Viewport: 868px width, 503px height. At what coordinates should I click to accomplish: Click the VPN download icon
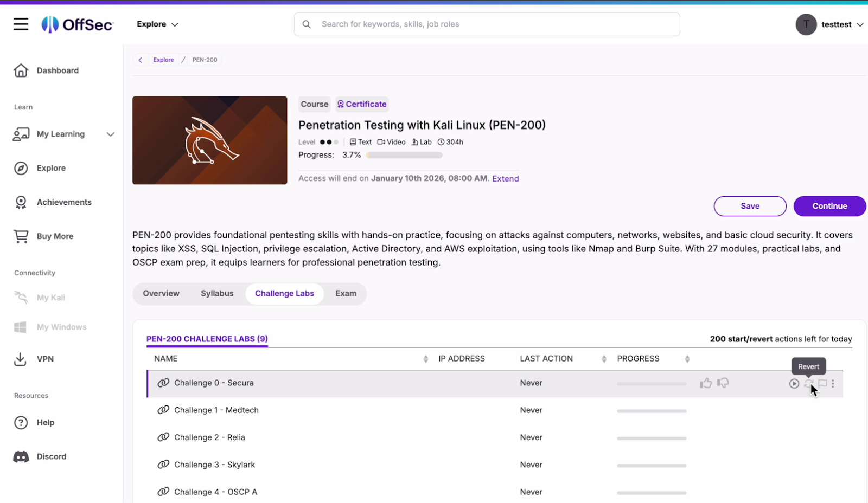tap(20, 359)
